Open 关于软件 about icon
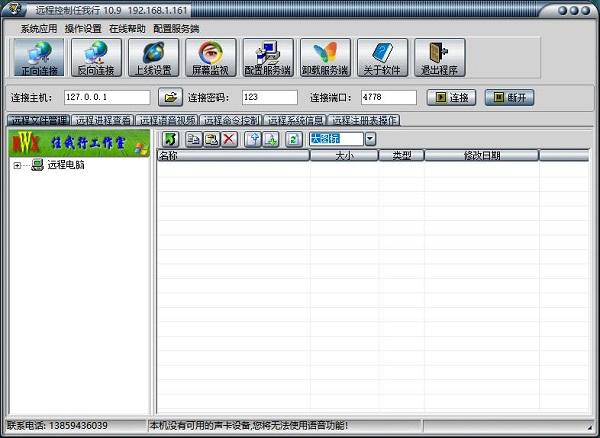The height and width of the screenshot is (438, 600). pyautogui.click(x=382, y=59)
